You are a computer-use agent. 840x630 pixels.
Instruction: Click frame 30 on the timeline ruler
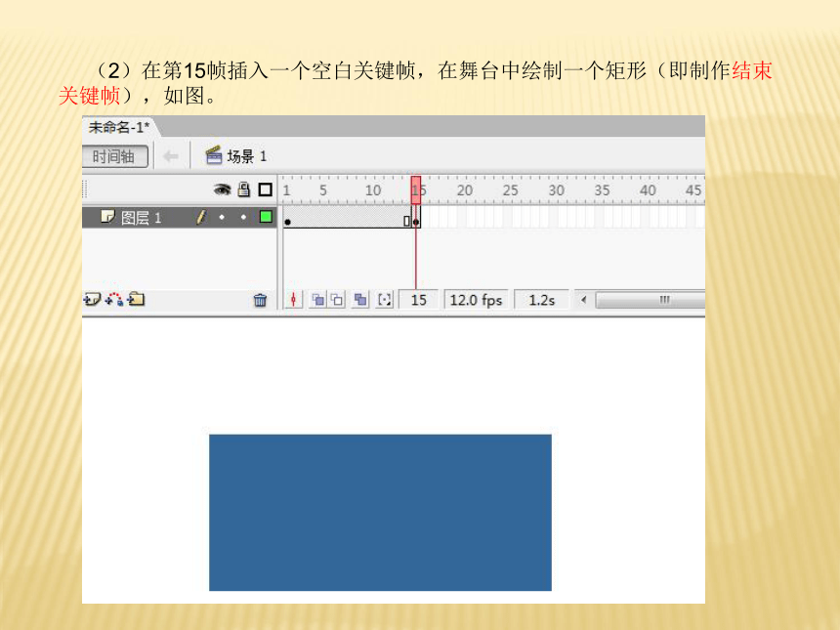pos(556,190)
